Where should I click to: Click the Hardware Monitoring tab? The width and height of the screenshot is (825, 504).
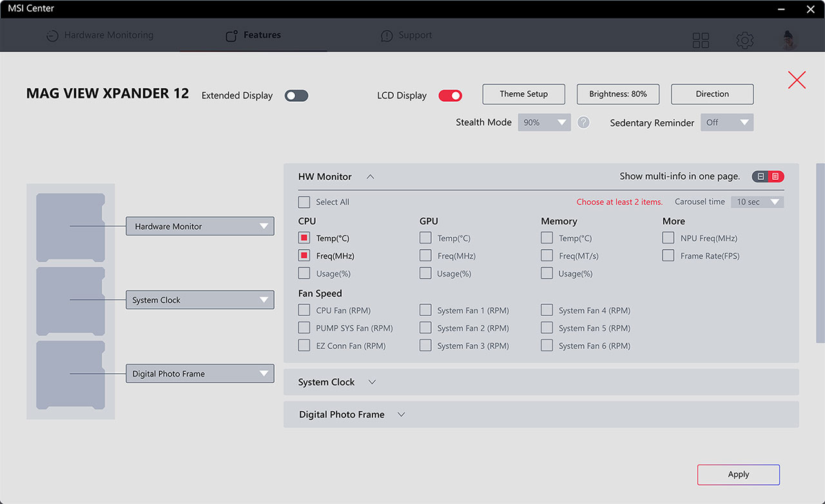[100, 35]
